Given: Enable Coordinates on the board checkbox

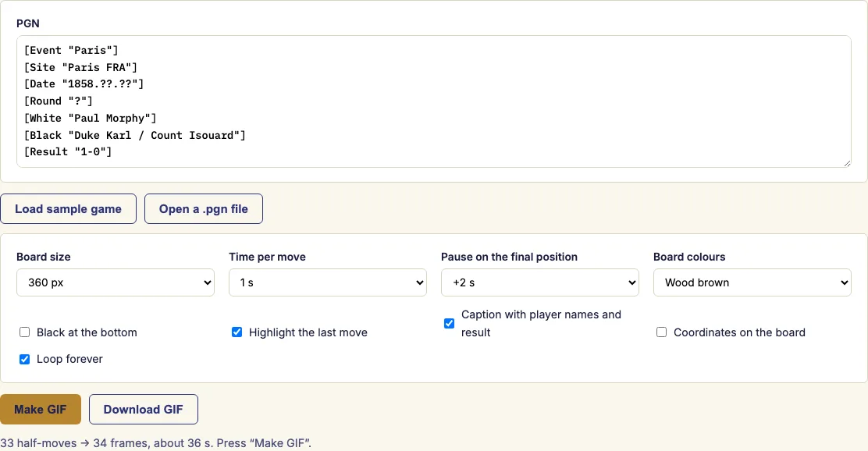Looking at the screenshot, I should pos(661,332).
